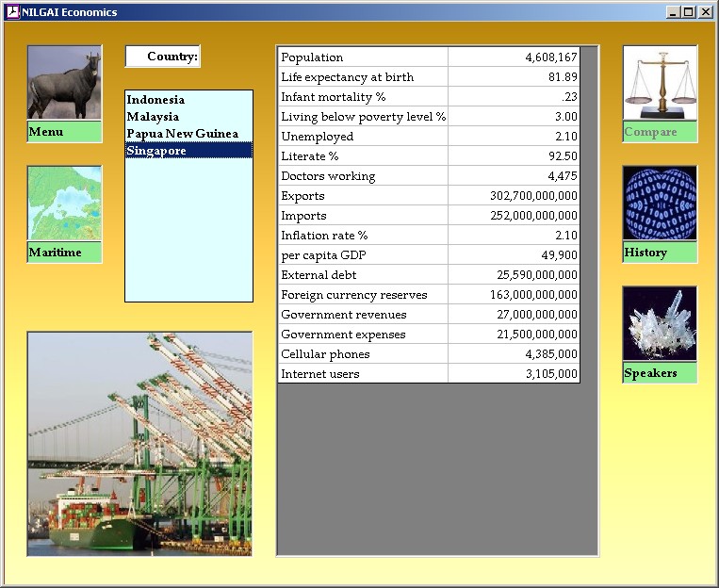Select the highlighted Singapore entry
The image size is (719, 588).
156,151
